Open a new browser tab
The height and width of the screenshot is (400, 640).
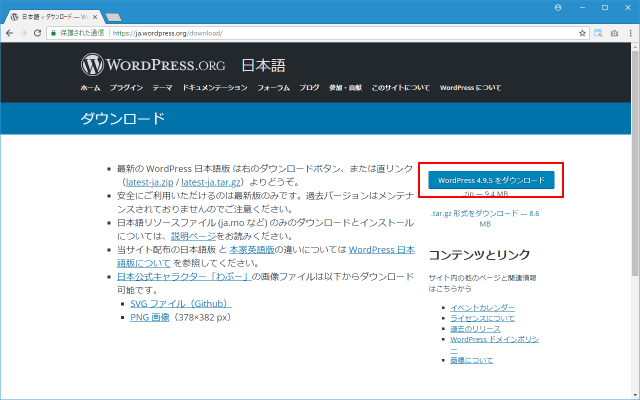114,17
